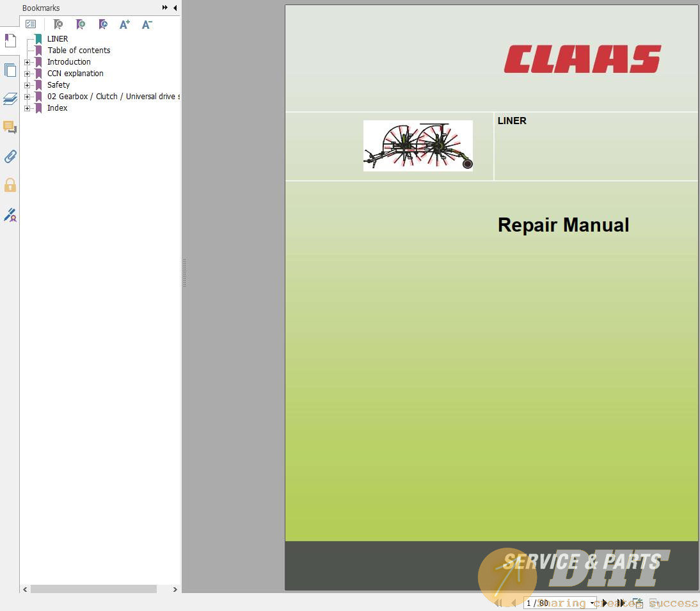The image size is (700, 611).
Task: Click the delete bookmark icon
Action: coord(58,24)
